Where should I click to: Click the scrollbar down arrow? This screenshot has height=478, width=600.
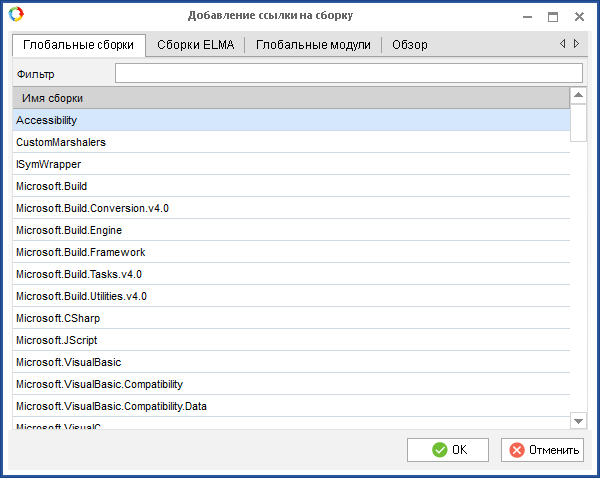pos(578,421)
